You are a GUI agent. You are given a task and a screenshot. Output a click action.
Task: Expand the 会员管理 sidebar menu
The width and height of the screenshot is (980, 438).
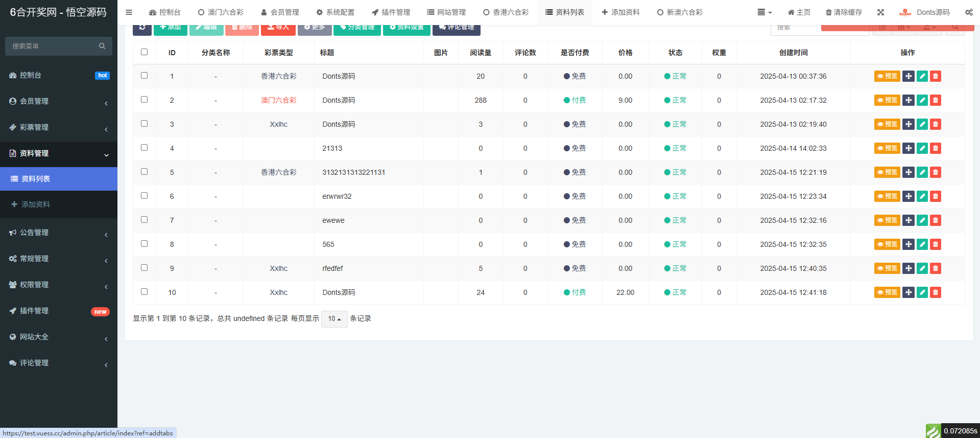[x=59, y=101]
